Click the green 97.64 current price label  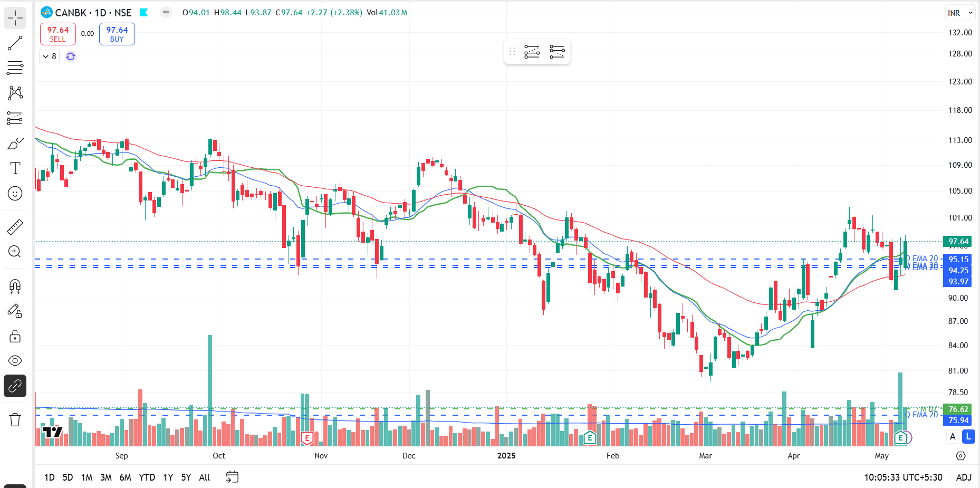pyautogui.click(x=958, y=242)
